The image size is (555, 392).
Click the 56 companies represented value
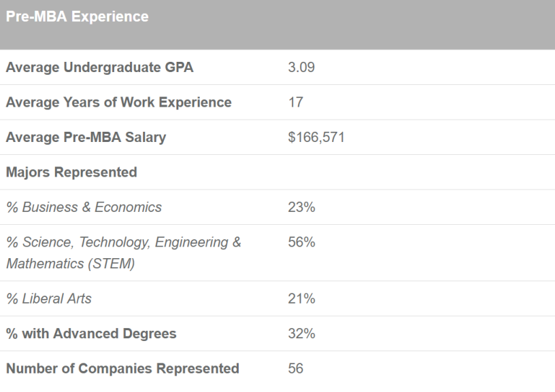click(x=295, y=369)
